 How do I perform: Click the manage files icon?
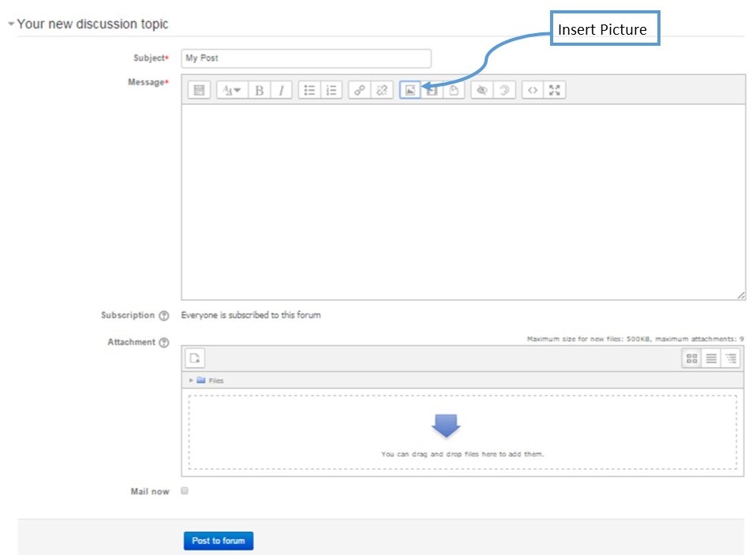[x=454, y=90]
